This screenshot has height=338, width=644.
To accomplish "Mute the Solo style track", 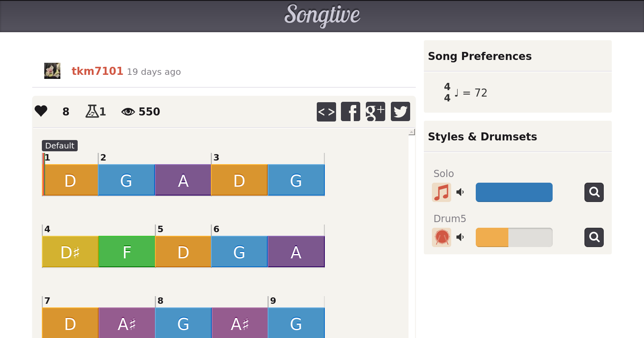I will tap(460, 192).
